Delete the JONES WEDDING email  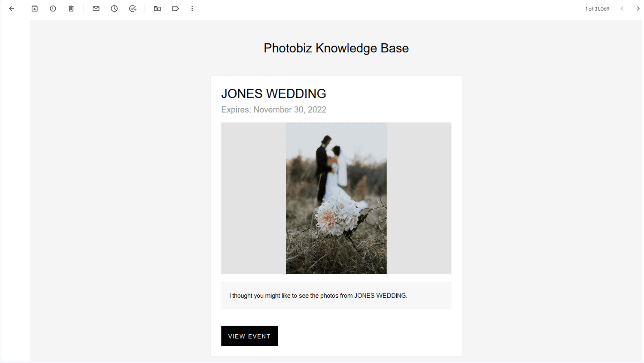click(71, 8)
